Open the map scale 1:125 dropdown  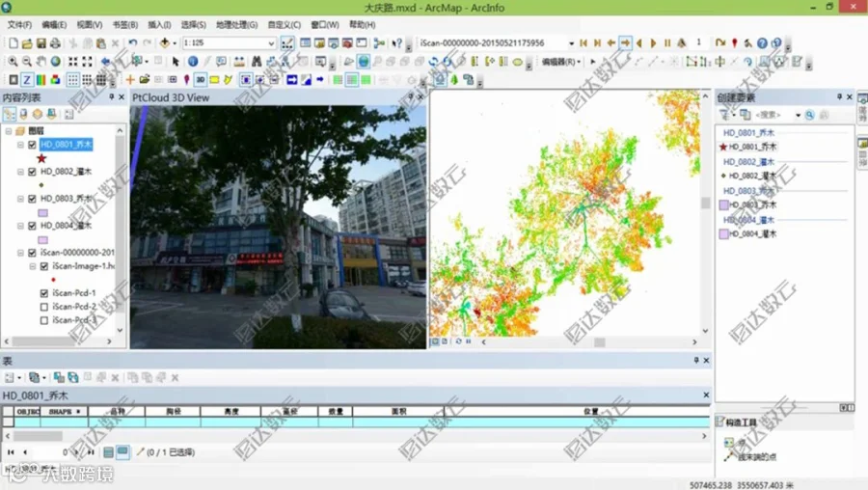point(271,43)
